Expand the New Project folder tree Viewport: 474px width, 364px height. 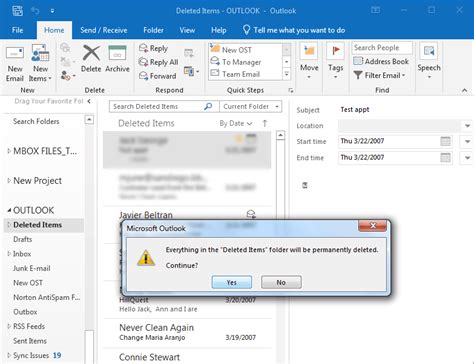[9, 181]
